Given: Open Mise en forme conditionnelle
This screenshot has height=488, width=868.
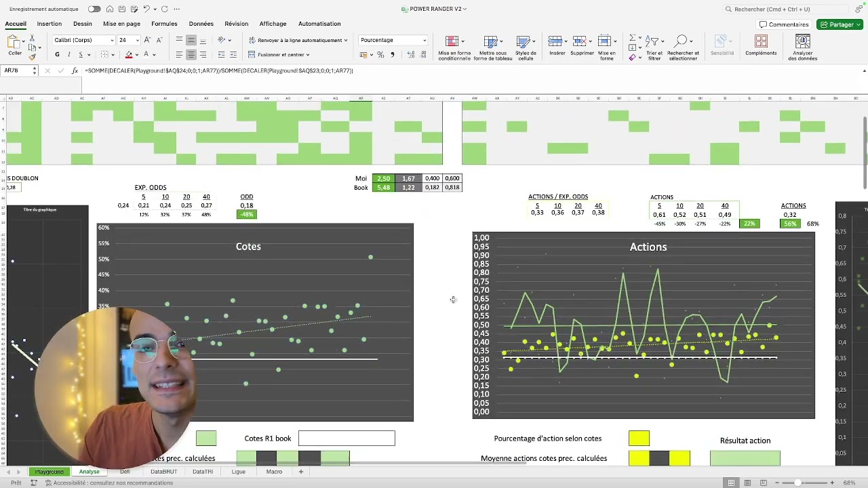Looking at the screenshot, I should (454, 47).
